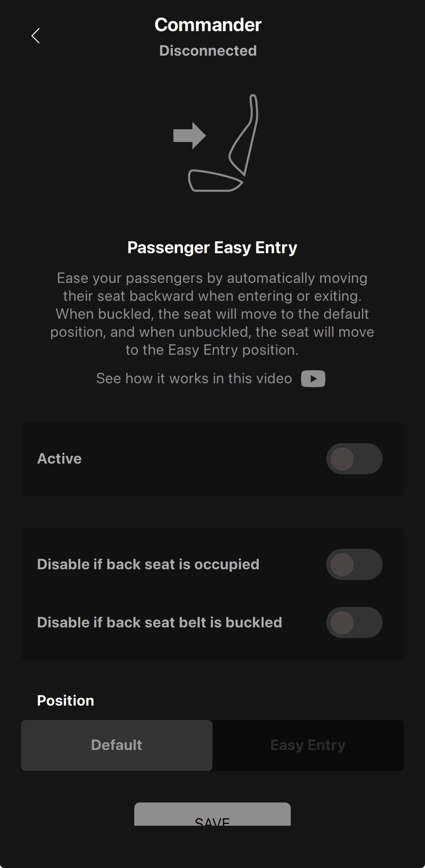The height and width of the screenshot is (868, 425).
Task: Click the Position section label
Action: click(x=66, y=701)
